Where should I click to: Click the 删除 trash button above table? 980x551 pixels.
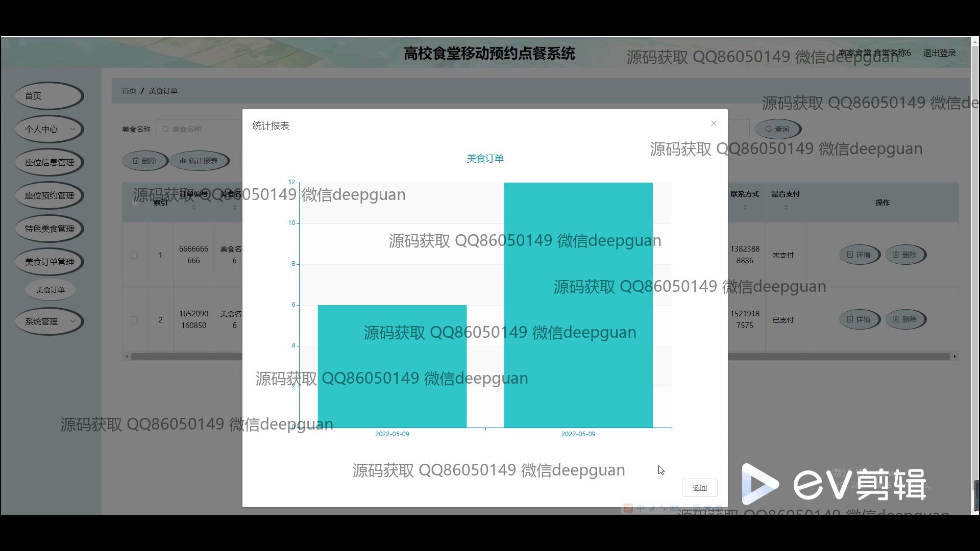tap(144, 161)
